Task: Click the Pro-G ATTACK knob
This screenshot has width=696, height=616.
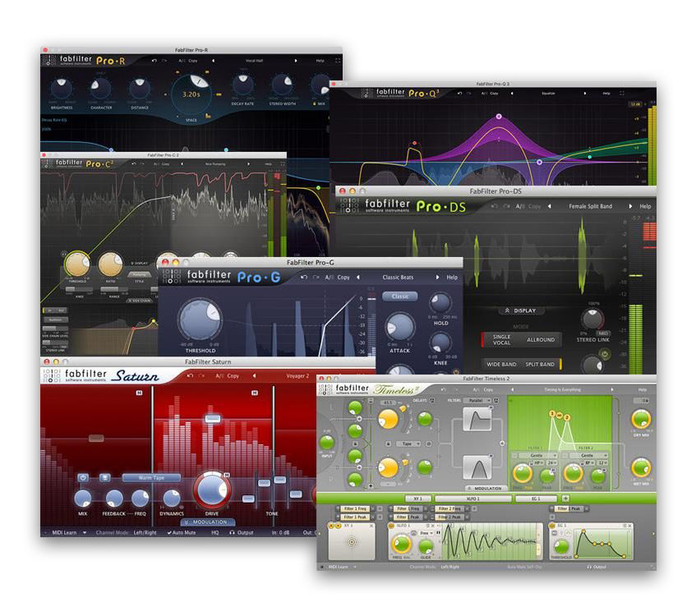Action: 399,328
